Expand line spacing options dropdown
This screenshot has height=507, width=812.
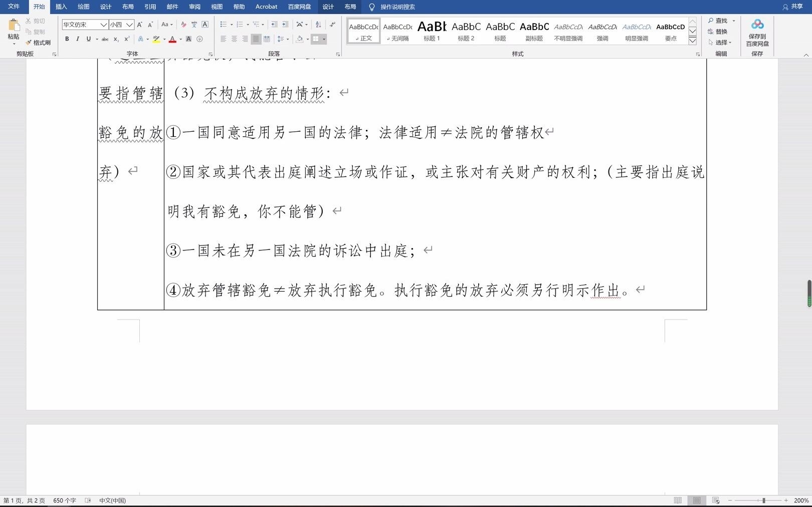[288, 39]
